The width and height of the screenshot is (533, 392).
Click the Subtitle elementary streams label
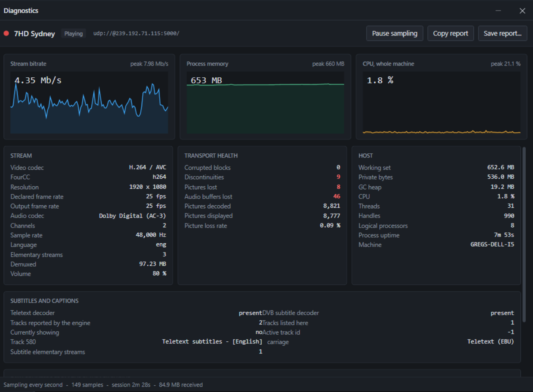(x=48, y=352)
